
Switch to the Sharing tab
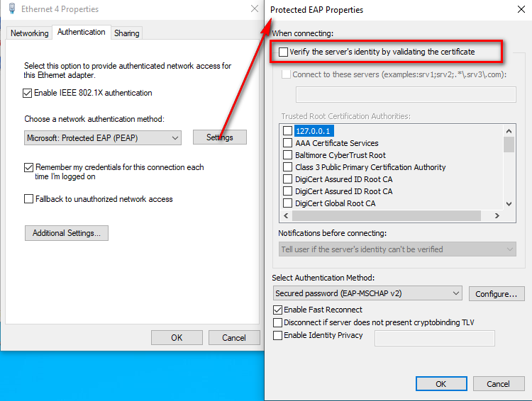pyautogui.click(x=126, y=33)
